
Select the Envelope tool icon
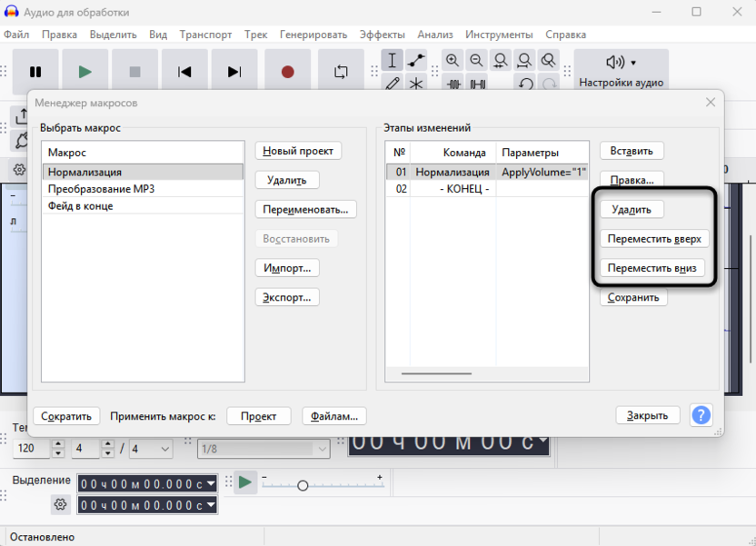tap(416, 61)
